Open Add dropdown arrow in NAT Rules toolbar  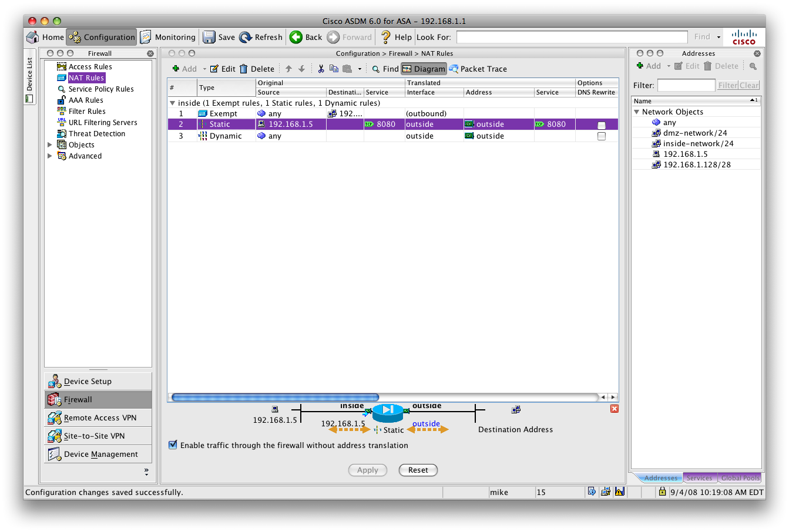pos(204,69)
